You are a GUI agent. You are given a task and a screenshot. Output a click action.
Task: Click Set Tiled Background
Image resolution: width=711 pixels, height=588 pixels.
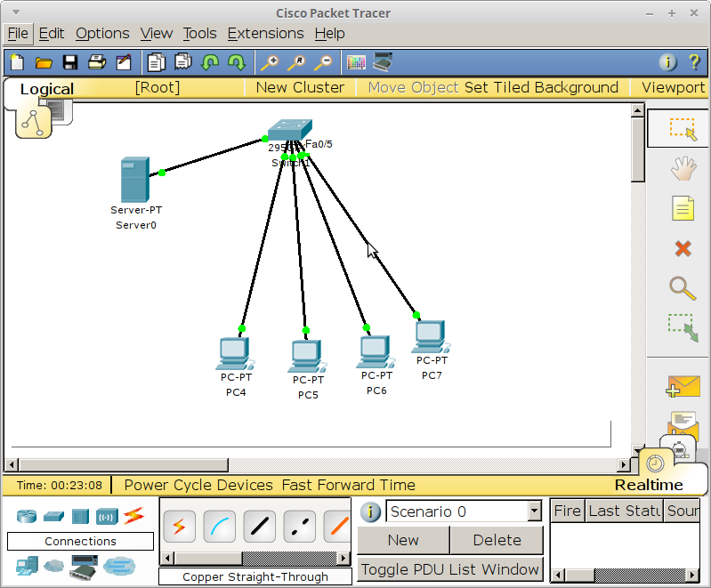(x=541, y=87)
